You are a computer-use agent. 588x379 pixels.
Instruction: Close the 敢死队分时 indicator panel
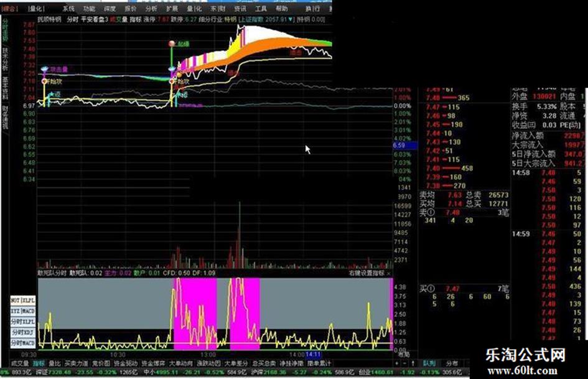click(x=388, y=273)
